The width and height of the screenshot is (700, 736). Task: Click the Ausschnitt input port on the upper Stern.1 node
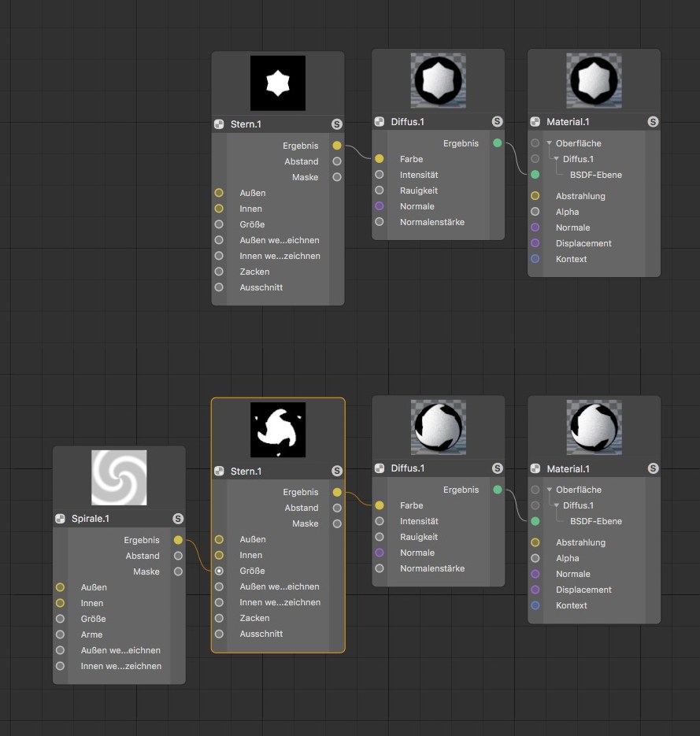(x=219, y=287)
